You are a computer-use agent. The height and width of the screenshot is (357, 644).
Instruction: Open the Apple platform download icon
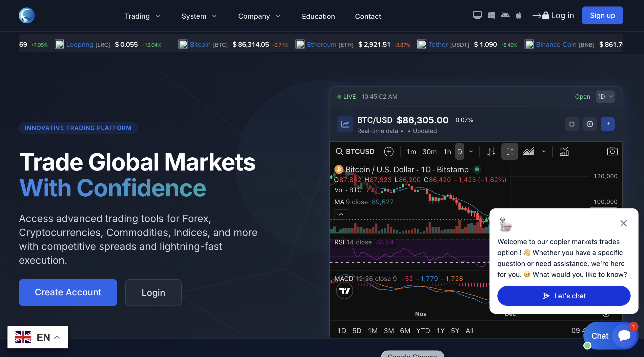tap(518, 15)
